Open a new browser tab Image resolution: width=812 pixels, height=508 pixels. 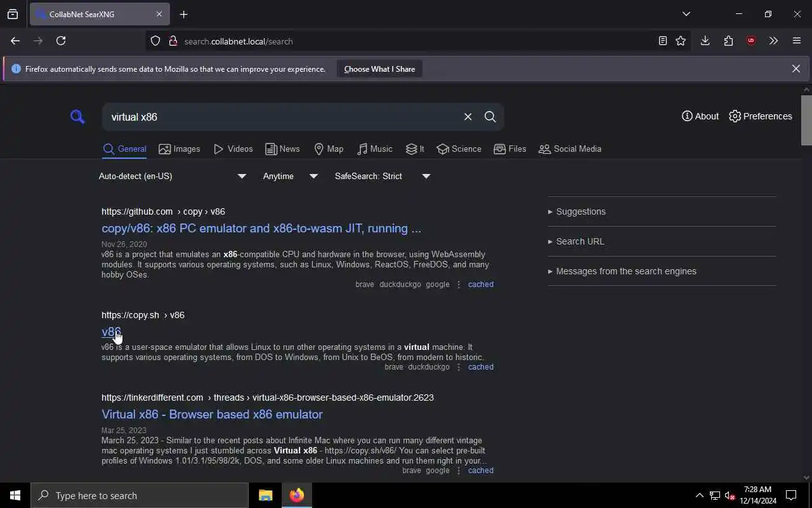[x=183, y=14]
